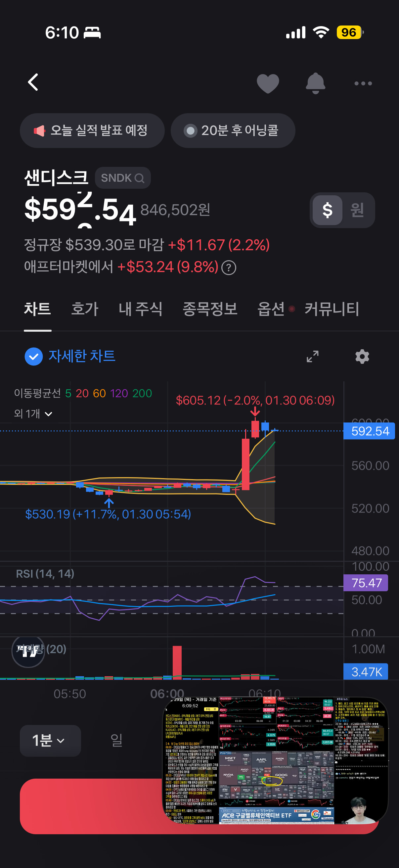Tap the 이동평균선 indicator label

click(x=37, y=393)
